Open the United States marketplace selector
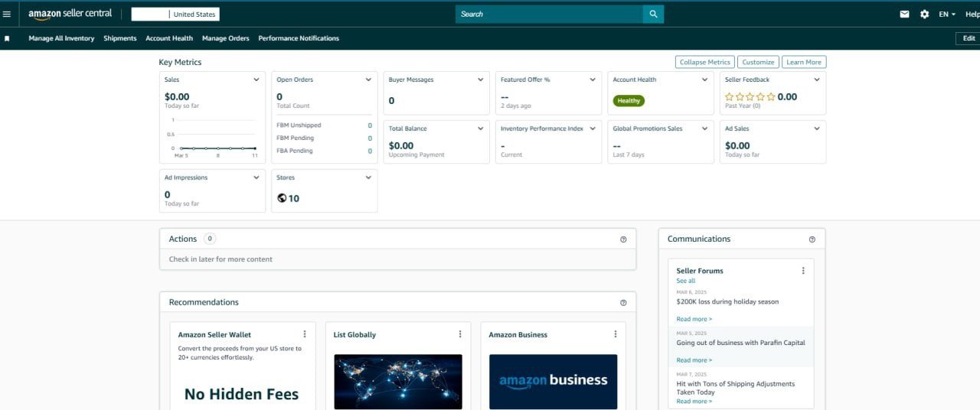 point(175,14)
